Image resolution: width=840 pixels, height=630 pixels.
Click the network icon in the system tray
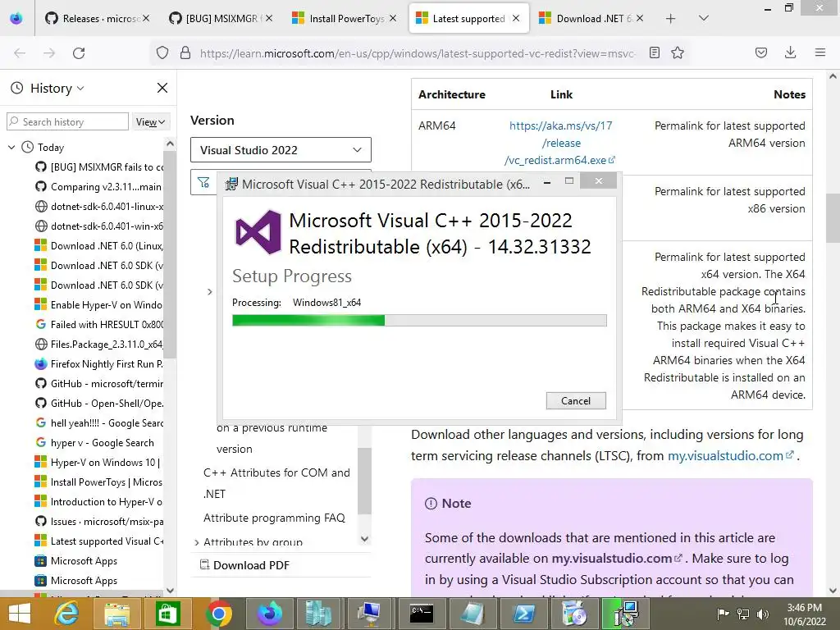point(743,614)
